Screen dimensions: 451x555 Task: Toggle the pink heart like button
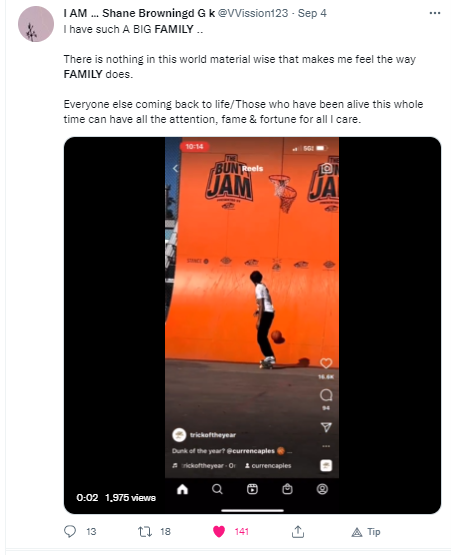point(219,531)
